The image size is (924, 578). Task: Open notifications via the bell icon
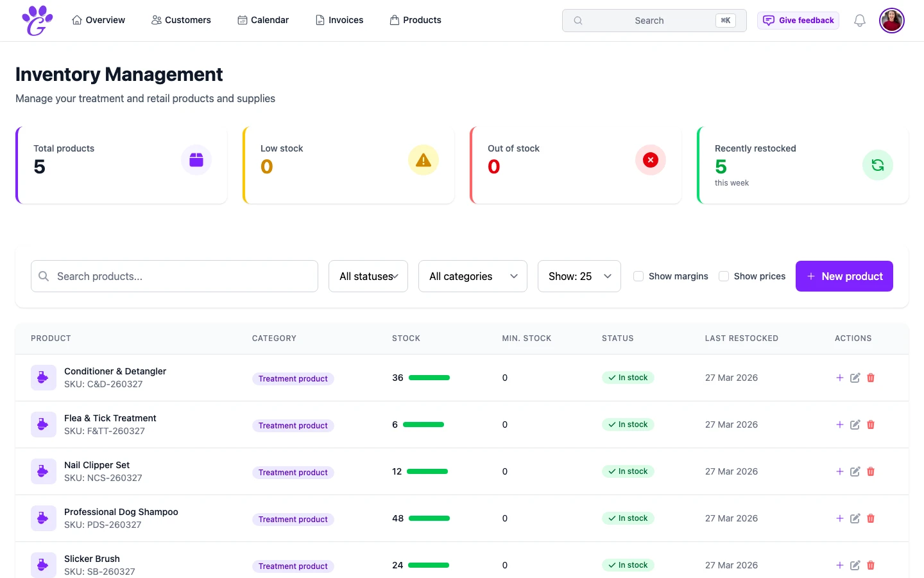click(x=859, y=20)
